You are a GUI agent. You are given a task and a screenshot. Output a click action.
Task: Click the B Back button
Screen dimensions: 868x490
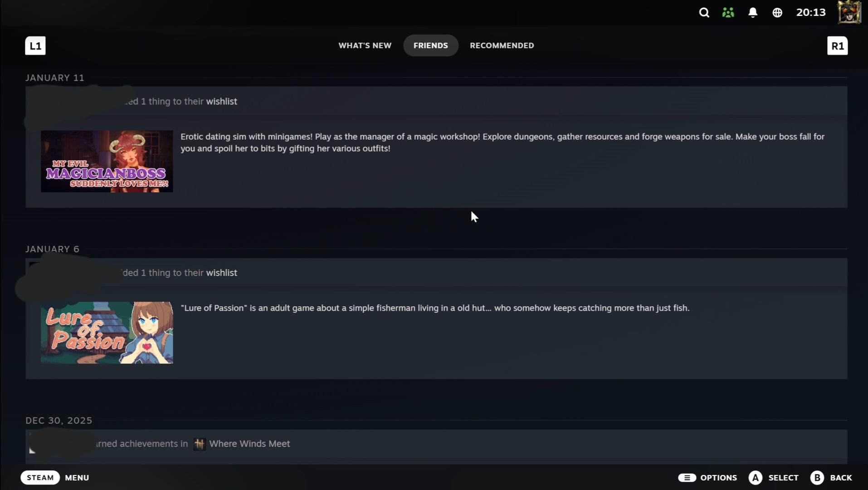817,478
